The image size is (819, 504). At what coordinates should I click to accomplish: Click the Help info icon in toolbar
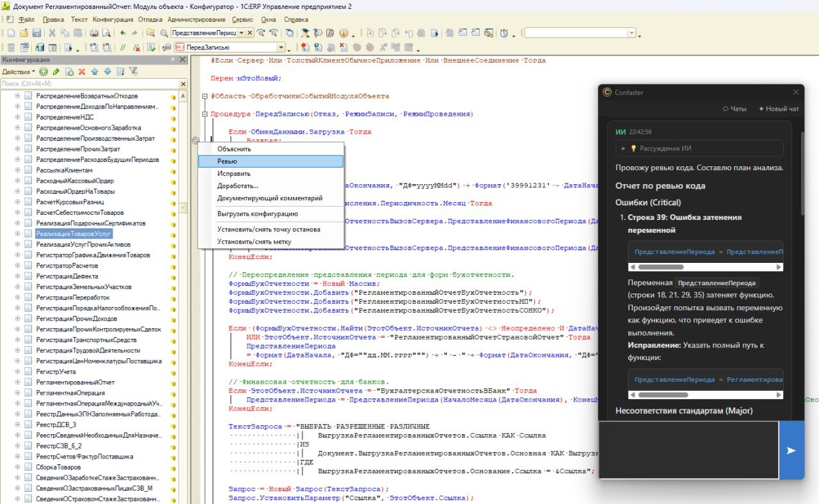pyautogui.click(x=344, y=33)
